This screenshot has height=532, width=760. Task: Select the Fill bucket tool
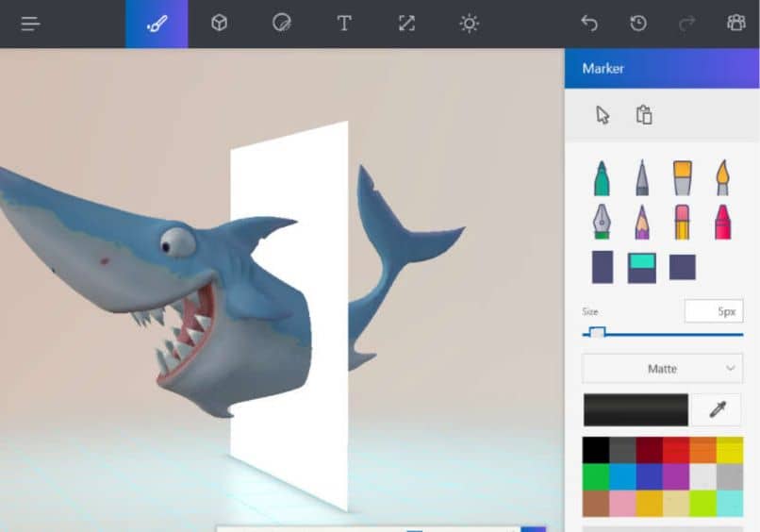point(642,268)
